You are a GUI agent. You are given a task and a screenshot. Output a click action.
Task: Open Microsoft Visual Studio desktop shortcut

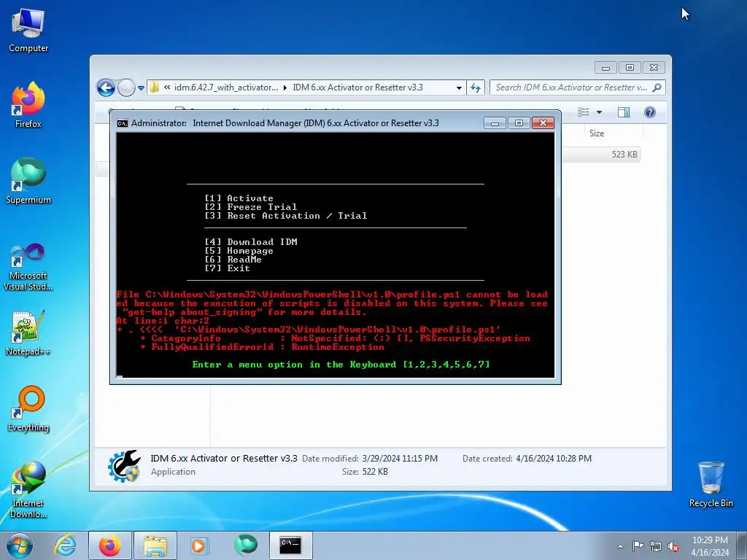tap(28, 267)
